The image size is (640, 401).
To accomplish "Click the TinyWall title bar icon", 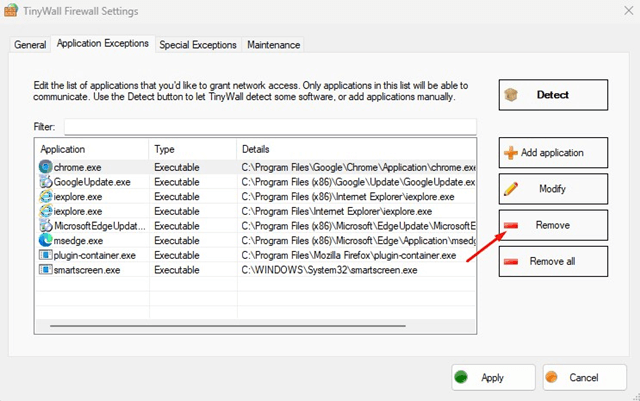I will 11,11.
